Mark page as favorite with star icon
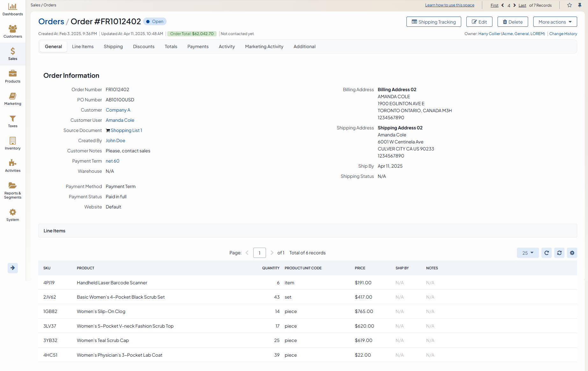 click(x=570, y=5)
